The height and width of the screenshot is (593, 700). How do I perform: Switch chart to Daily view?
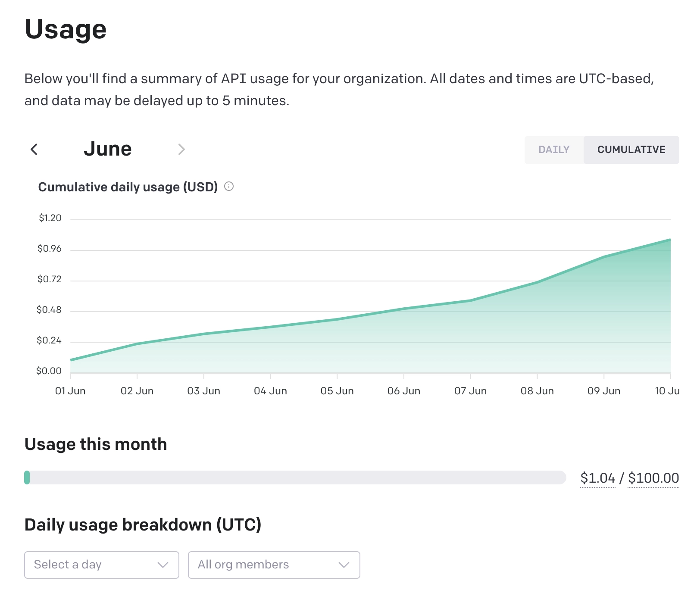tap(554, 150)
